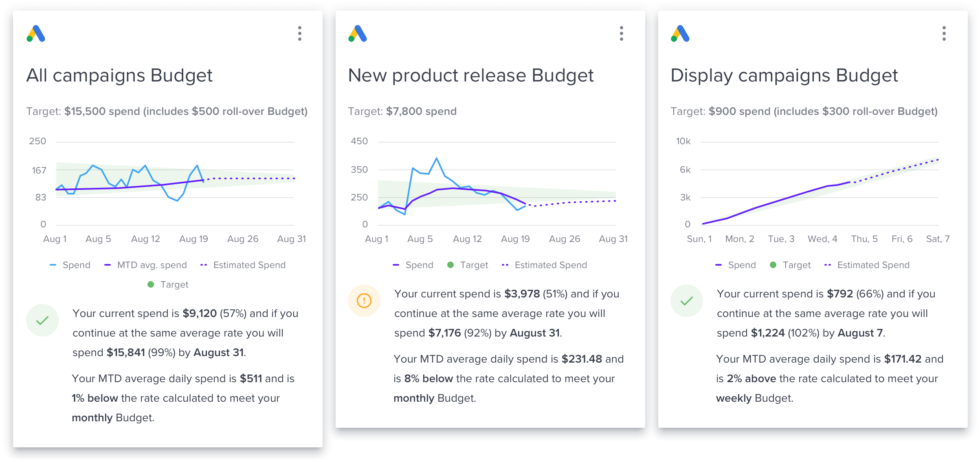This screenshot has width=980, height=462.
Task: Select Thu, 5 label on Display campaigns chart
Action: [x=864, y=239]
